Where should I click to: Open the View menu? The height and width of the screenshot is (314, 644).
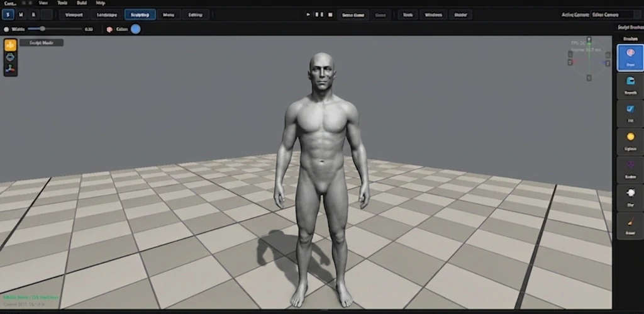click(43, 3)
